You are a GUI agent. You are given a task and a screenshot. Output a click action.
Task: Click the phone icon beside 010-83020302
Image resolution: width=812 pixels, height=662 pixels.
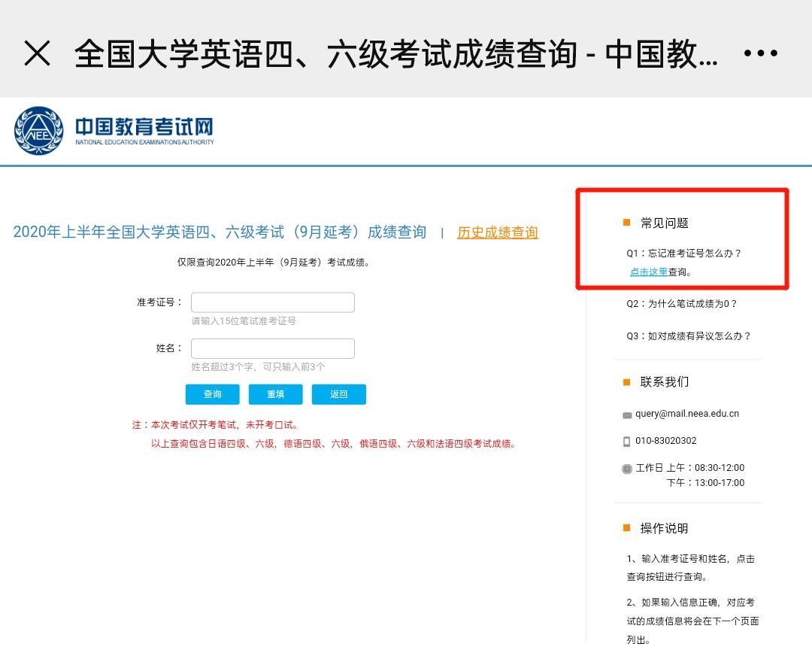tap(626, 442)
